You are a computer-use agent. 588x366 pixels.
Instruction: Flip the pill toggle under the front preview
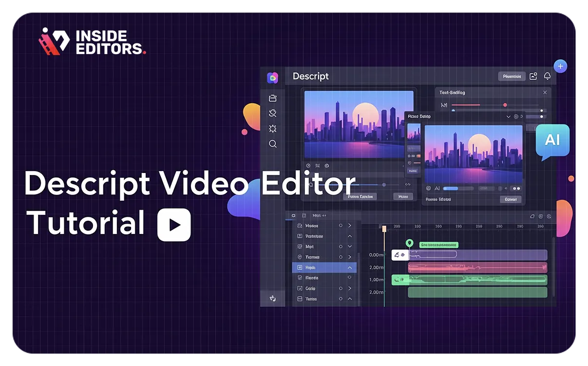516,188
